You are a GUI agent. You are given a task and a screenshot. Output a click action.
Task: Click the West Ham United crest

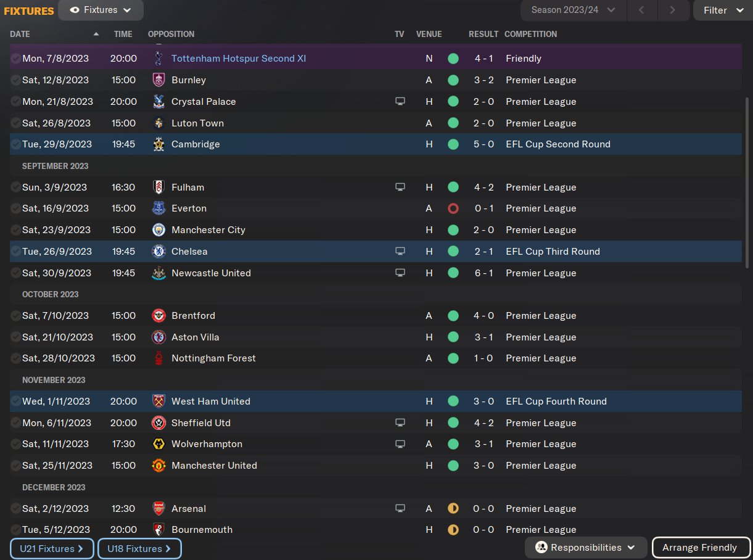pos(158,401)
